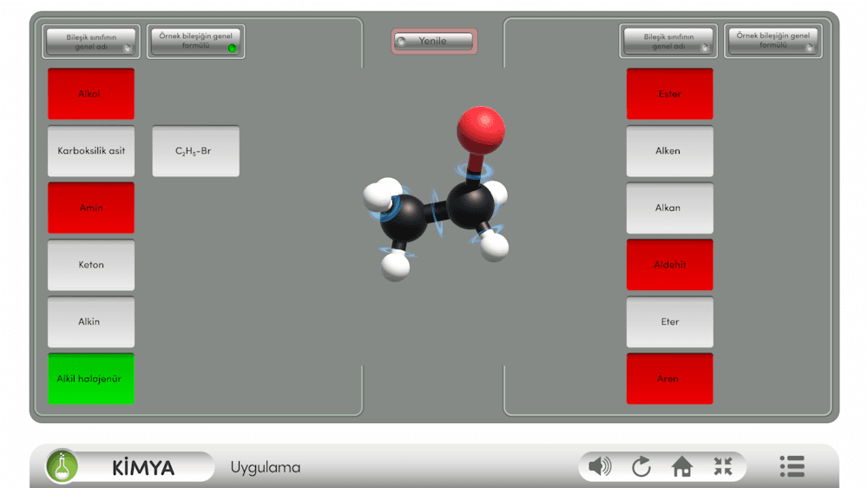Click the KİMYA subject label
This screenshot has width=868, height=488.
[143, 468]
